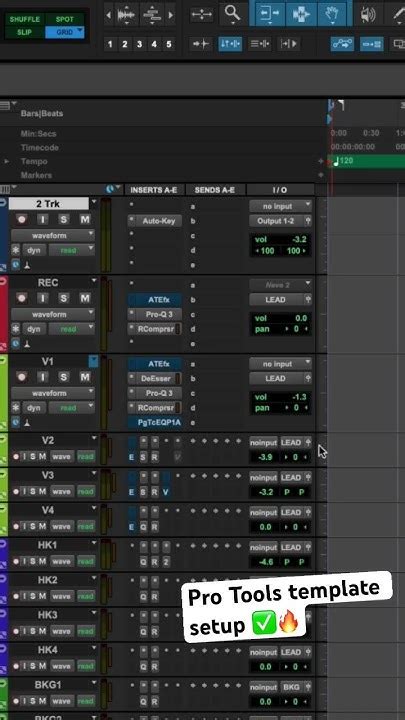Click the output window icon beside Output 1-2
The image size is (405, 720).
tap(308, 221)
